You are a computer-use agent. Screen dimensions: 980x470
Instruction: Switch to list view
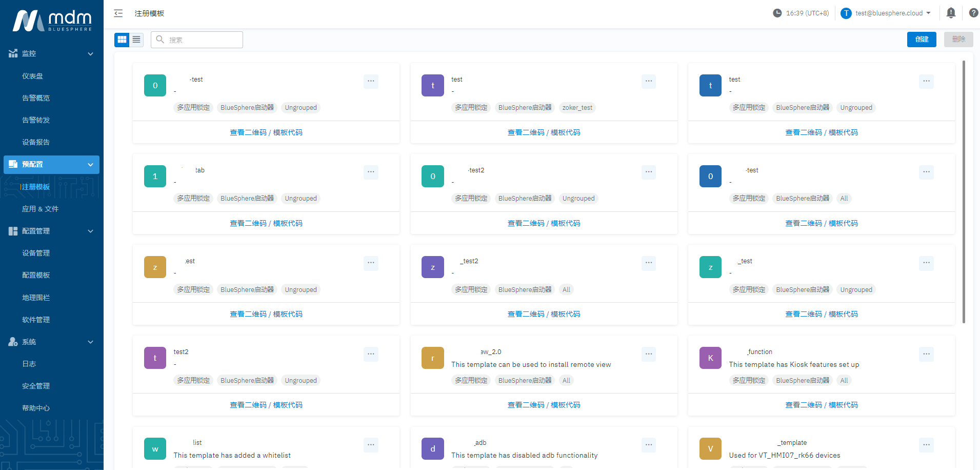tap(136, 40)
